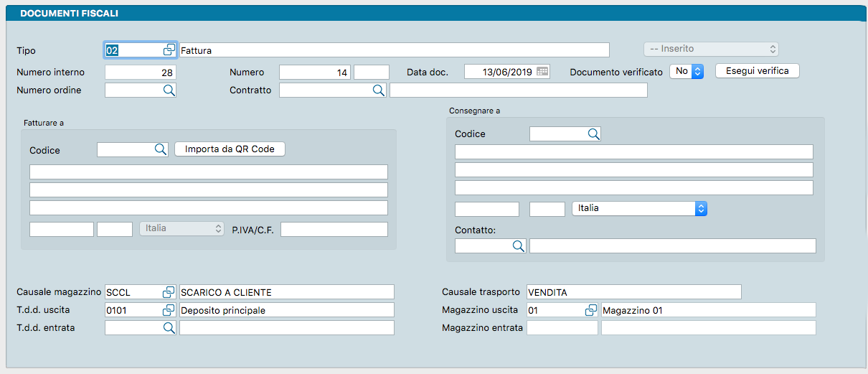
Task: Click the lookup icon in the Tipo field
Action: (169, 50)
